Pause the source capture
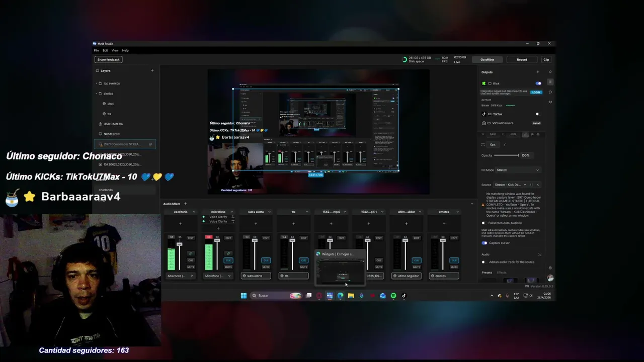The height and width of the screenshot is (362, 644). pyautogui.click(x=531, y=185)
